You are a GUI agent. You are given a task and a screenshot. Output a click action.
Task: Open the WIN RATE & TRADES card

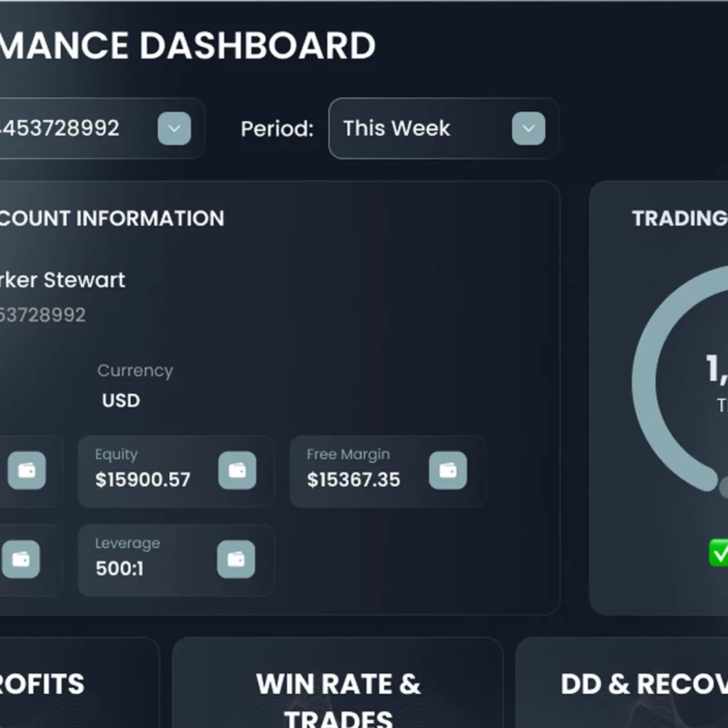click(x=338, y=684)
